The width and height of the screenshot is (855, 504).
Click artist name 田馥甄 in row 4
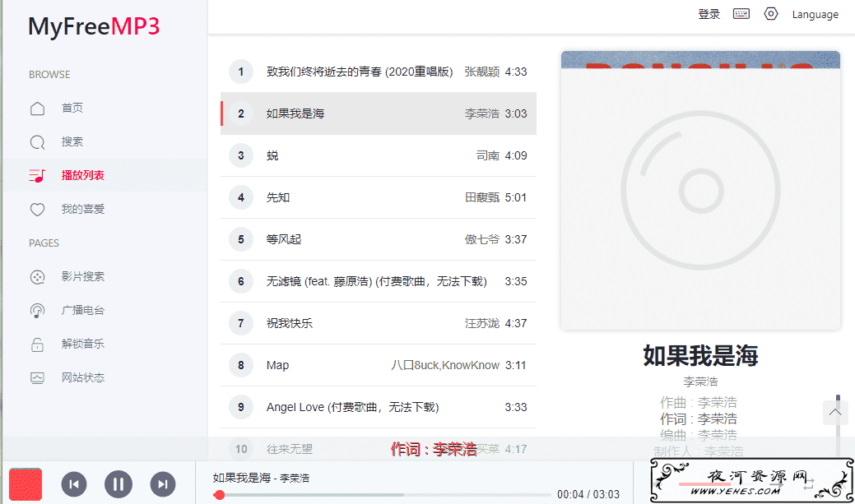pyautogui.click(x=482, y=197)
